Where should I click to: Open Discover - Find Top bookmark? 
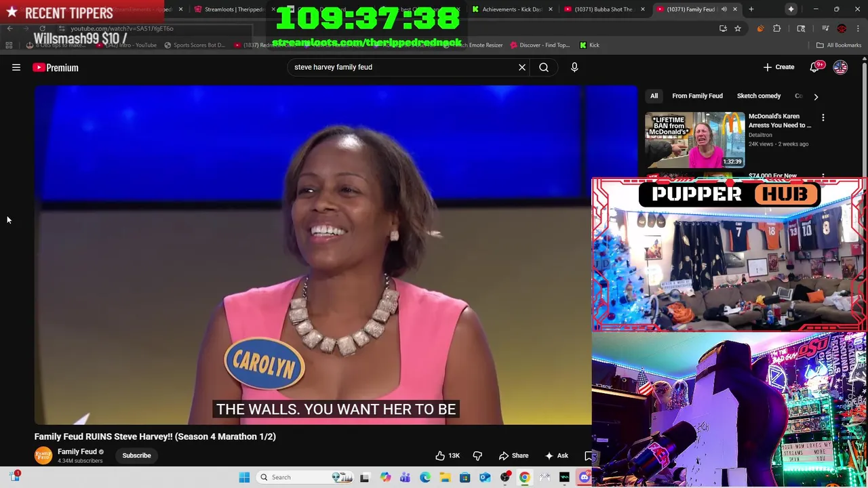(540, 45)
